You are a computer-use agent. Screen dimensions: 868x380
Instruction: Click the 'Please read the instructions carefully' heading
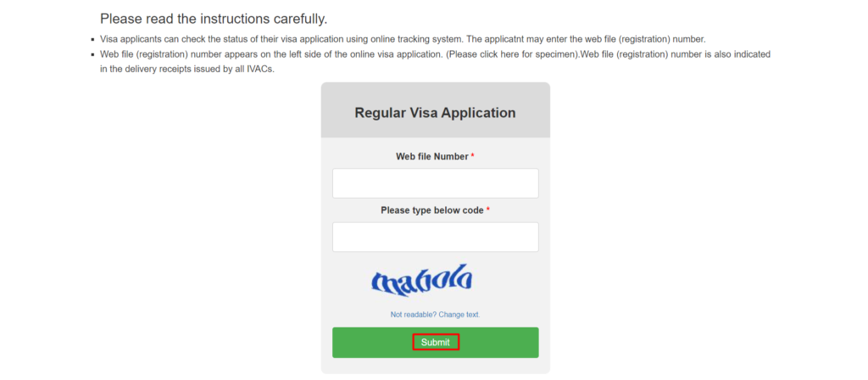(214, 19)
